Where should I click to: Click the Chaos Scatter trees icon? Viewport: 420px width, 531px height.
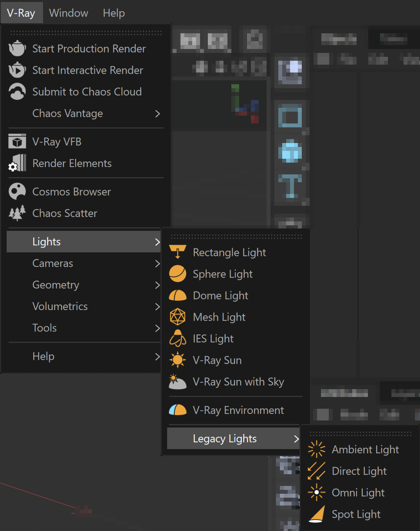click(17, 213)
